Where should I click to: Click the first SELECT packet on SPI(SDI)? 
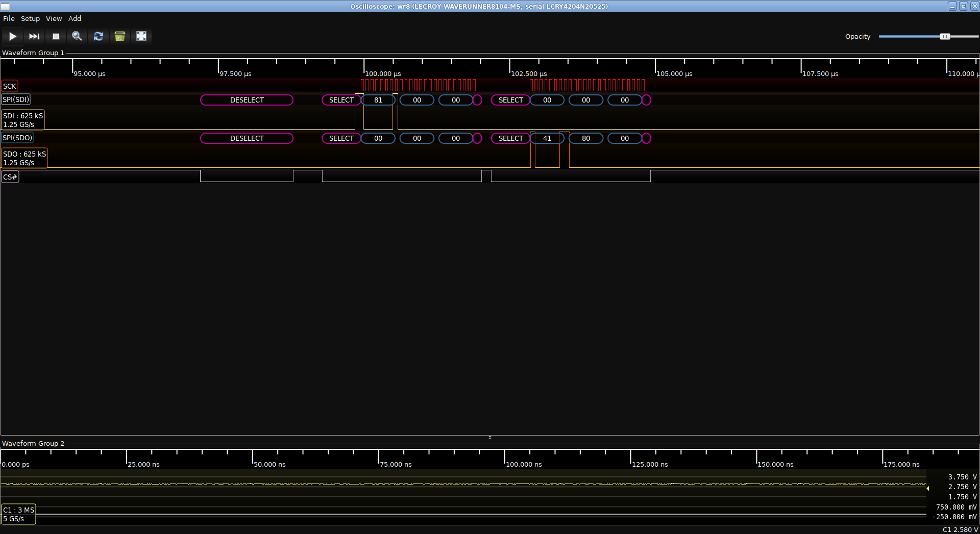click(341, 100)
